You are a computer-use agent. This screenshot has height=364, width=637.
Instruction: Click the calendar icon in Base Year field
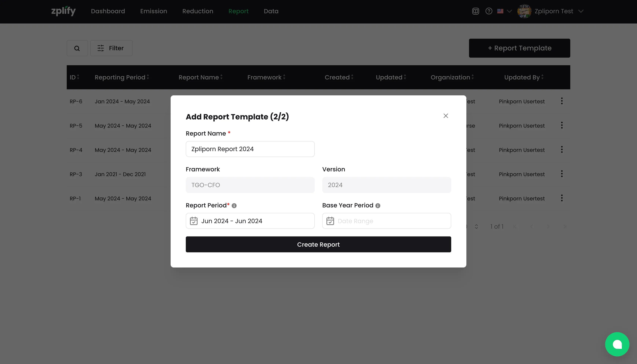pyautogui.click(x=330, y=221)
